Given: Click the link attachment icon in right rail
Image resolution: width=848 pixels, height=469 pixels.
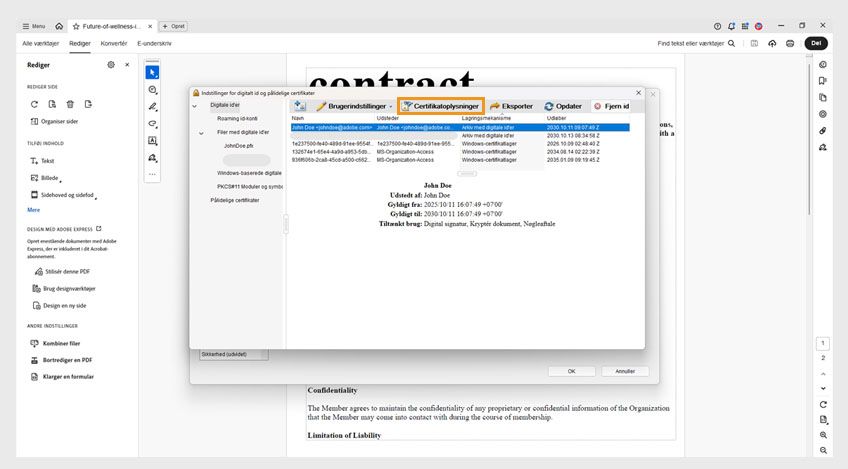Looking at the screenshot, I should click(x=823, y=131).
